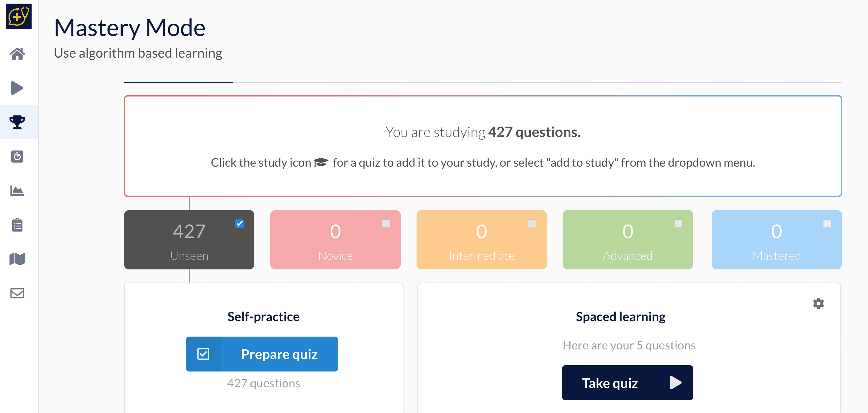Image resolution: width=868 pixels, height=413 pixels.
Task: Check the Novice level checkbox
Action: tap(386, 224)
